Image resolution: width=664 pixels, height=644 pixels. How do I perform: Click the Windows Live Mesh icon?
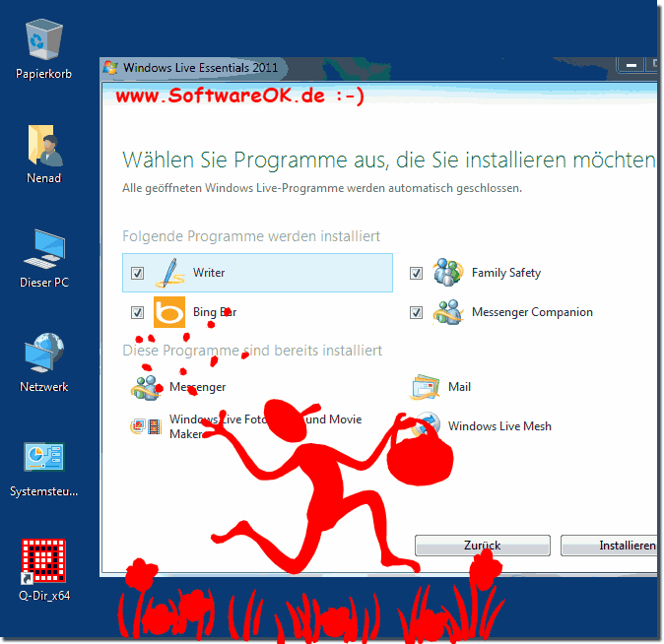(426, 425)
